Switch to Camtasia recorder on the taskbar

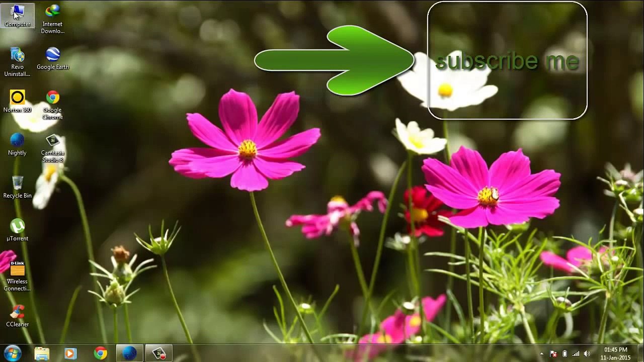[x=159, y=353]
